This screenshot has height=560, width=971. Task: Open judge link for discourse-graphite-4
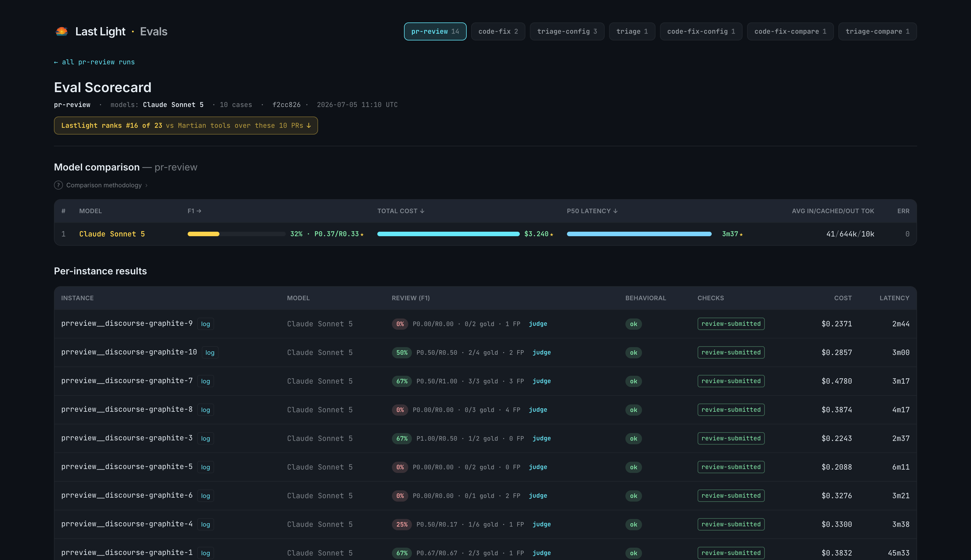click(542, 525)
